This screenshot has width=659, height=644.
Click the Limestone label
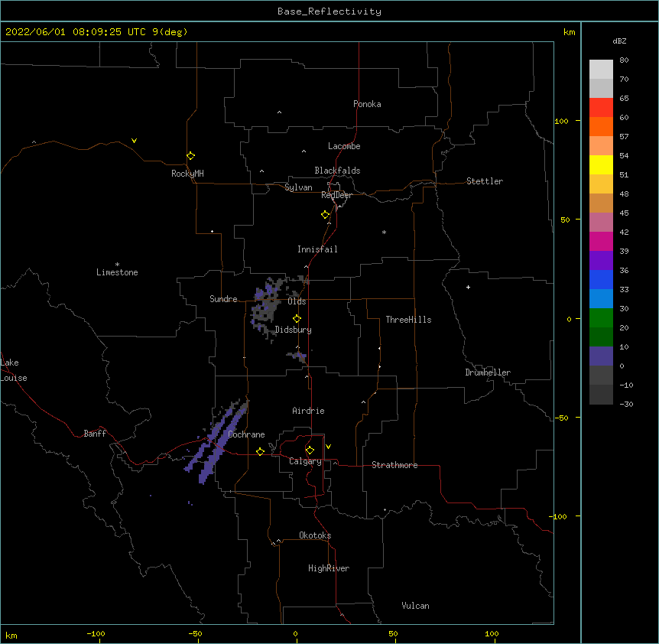117,272
